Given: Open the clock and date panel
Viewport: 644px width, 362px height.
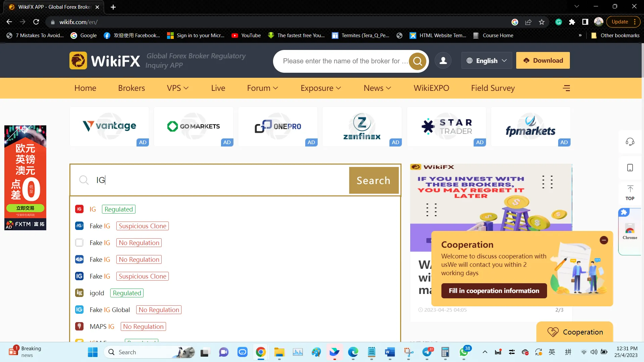Looking at the screenshot, I should pyautogui.click(x=626, y=352).
